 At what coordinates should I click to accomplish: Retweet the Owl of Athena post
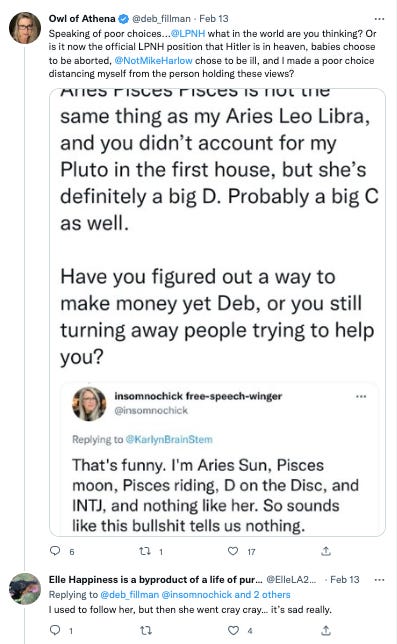[145, 551]
